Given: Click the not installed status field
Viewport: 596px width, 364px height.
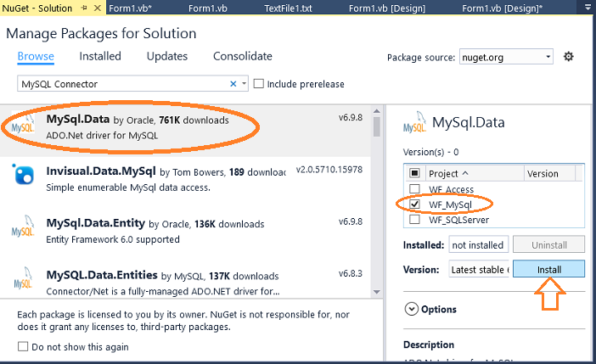Looking at the screenshot, I should 478,245.
